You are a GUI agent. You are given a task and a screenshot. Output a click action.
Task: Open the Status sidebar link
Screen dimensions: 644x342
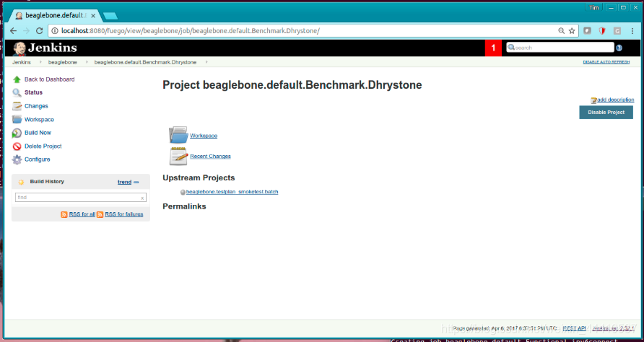click(x=33, y=92)
